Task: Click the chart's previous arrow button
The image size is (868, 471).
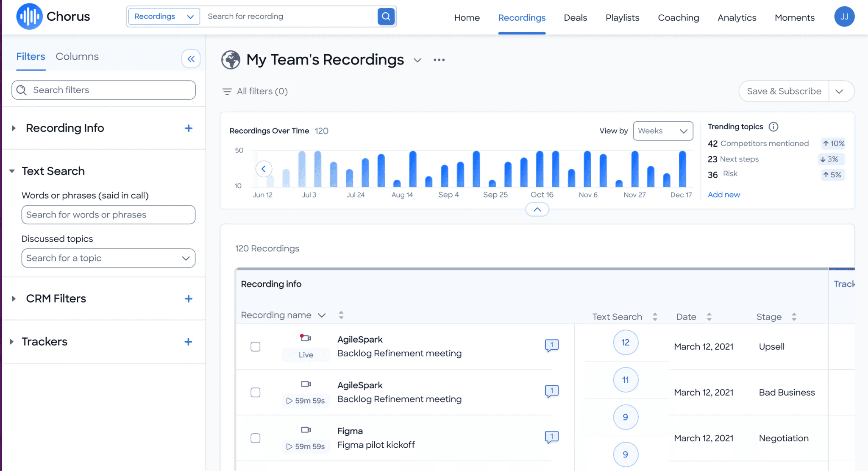Action: pyautogui.click(x=264, y=169)
